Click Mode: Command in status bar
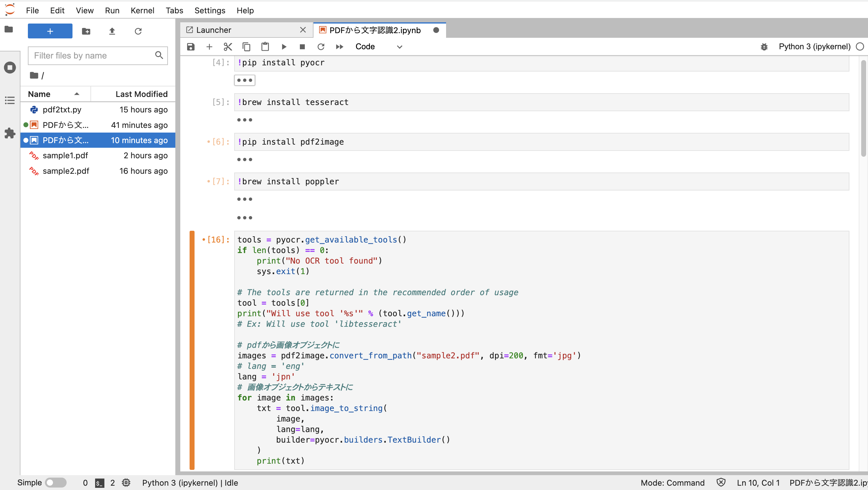 tap(672, 483)
